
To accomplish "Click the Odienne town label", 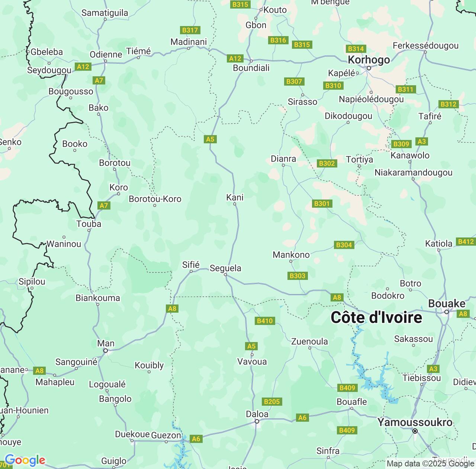I will pos(106,55).
